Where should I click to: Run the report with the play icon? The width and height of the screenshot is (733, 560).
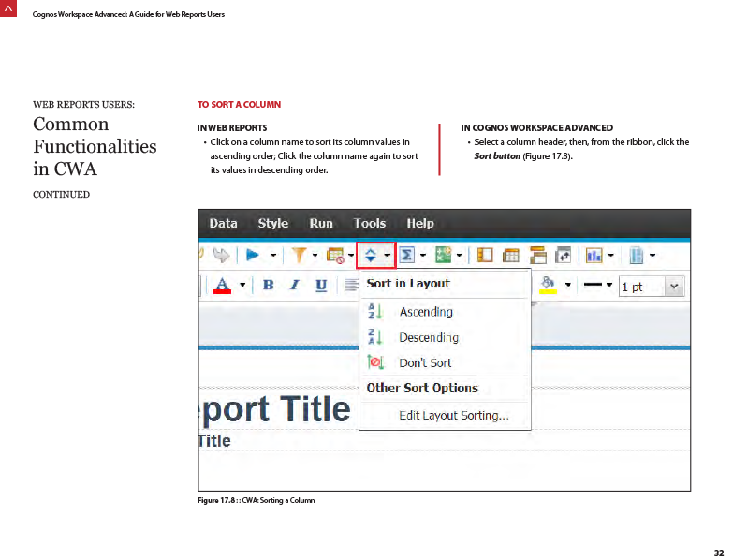coord(253,255)
